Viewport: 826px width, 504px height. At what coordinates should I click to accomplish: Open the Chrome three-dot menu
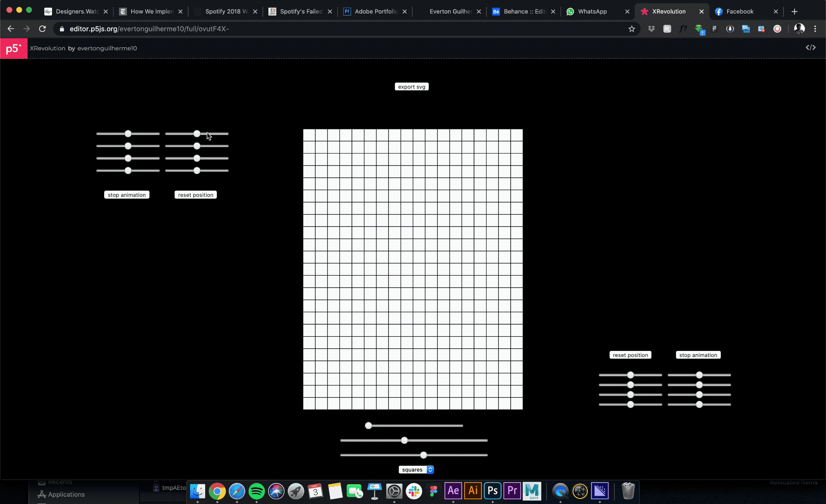(x=815, y=29)
